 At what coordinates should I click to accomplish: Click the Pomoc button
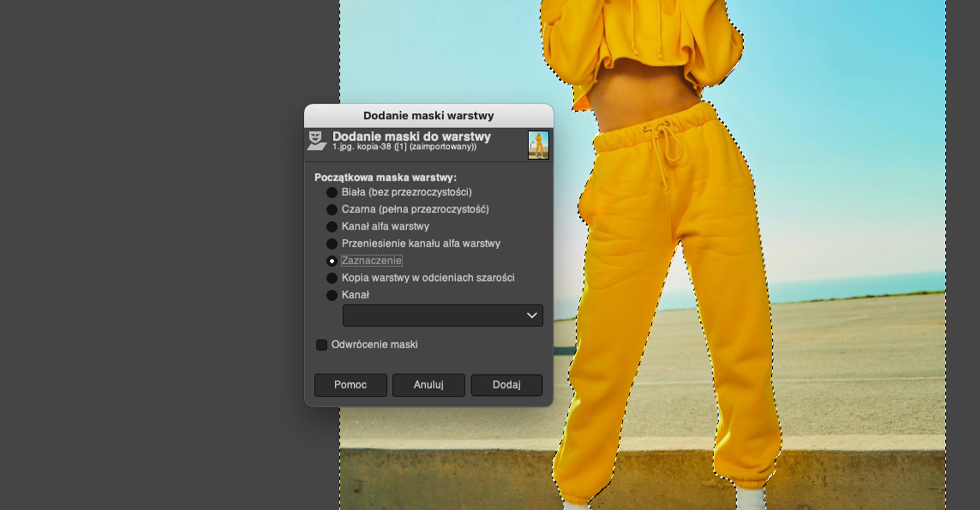(x=351, y=385)
